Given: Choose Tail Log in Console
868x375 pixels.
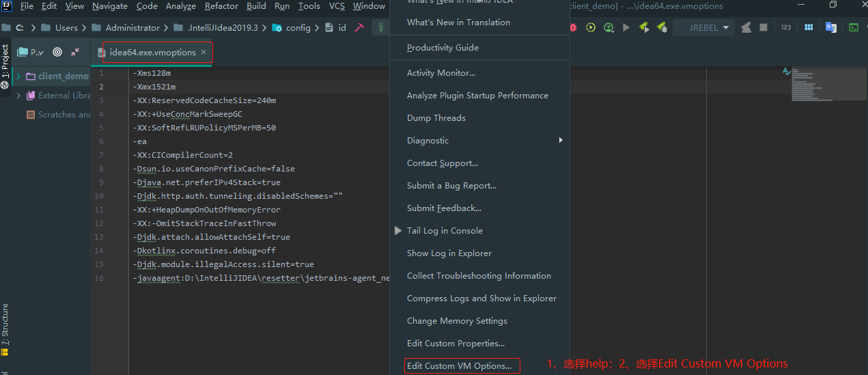Looking at the screenshot, I should 445,231.
